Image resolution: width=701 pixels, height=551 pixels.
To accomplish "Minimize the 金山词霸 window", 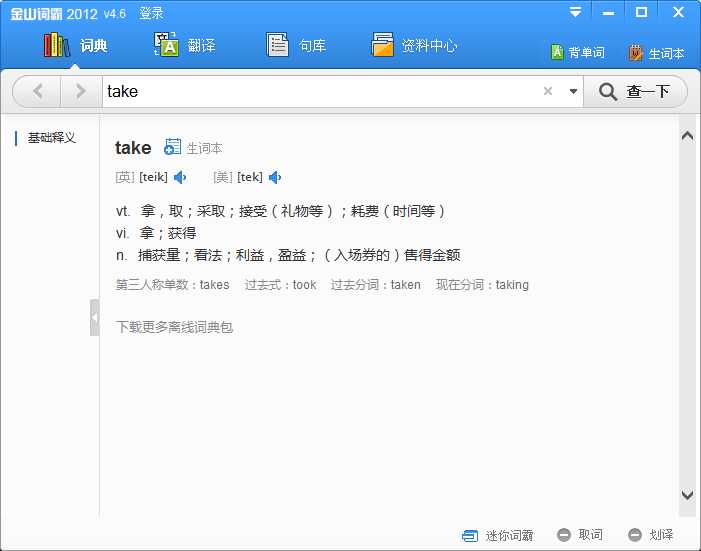I will 608,13.
